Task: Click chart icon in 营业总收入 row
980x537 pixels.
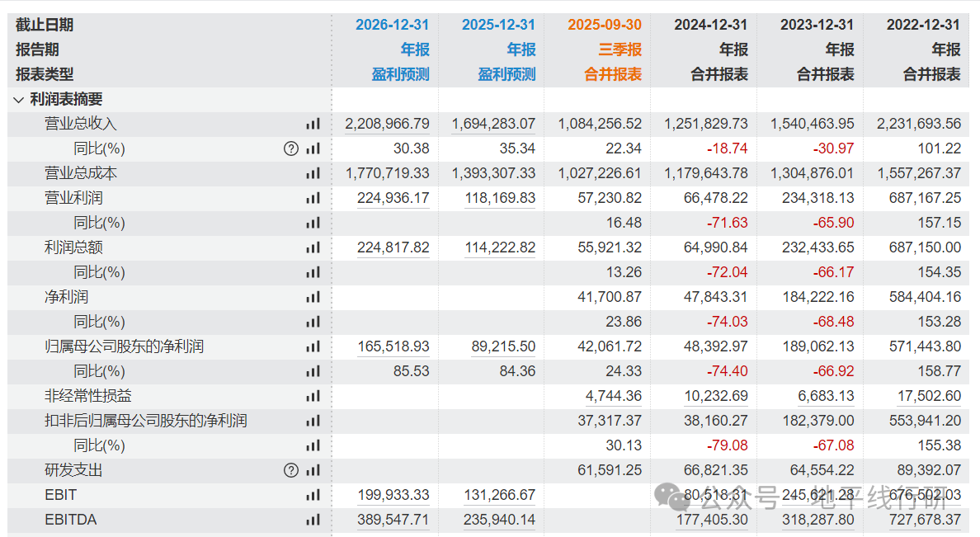Action: pyautogui.click(x=313, y=124)
